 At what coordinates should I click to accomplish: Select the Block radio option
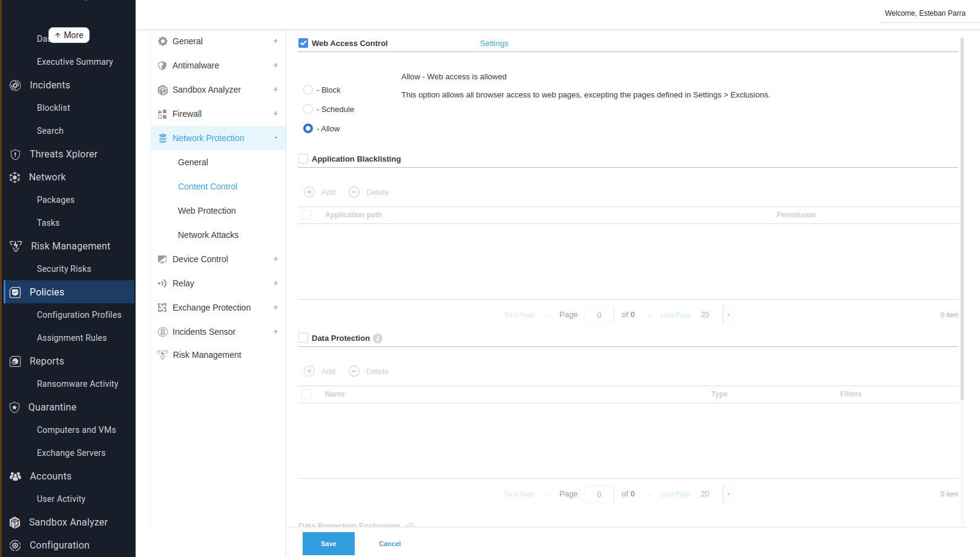pyautogui.click(x=308, y=90)
